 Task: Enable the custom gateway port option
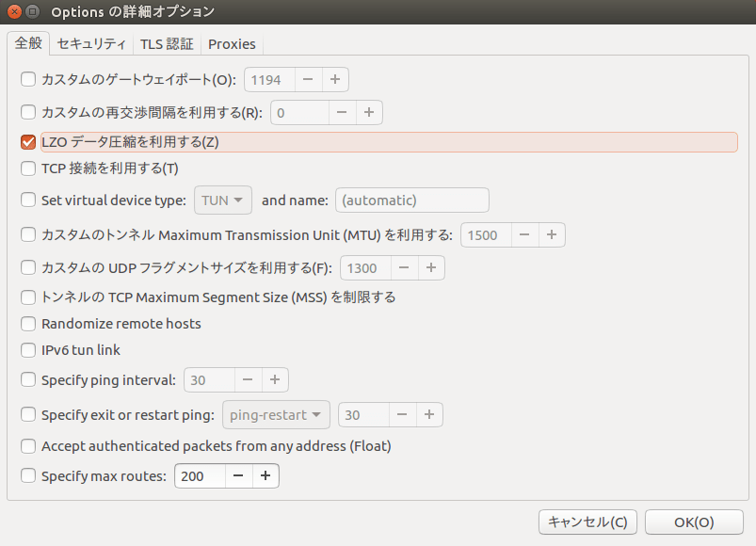tap(27, 79)
